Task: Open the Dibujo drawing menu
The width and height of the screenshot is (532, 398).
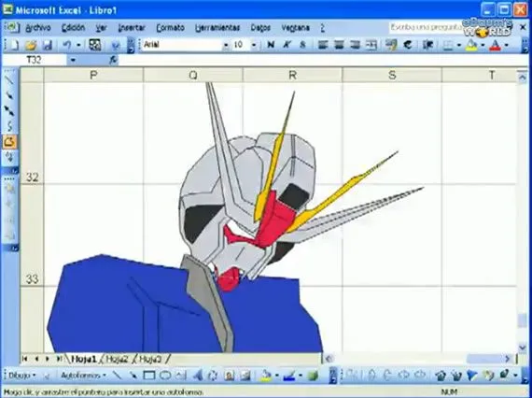Action: click(22, 376)
